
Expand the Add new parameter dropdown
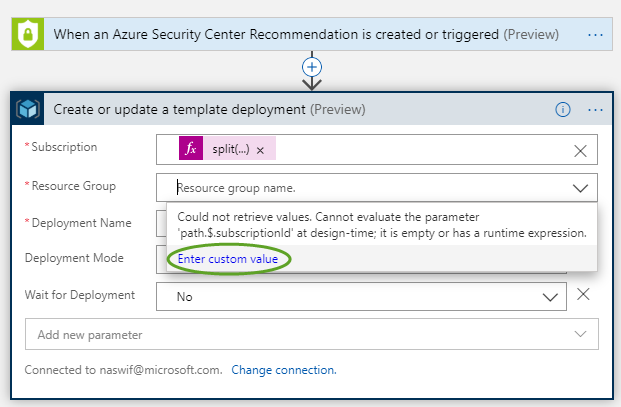point(580,334)
